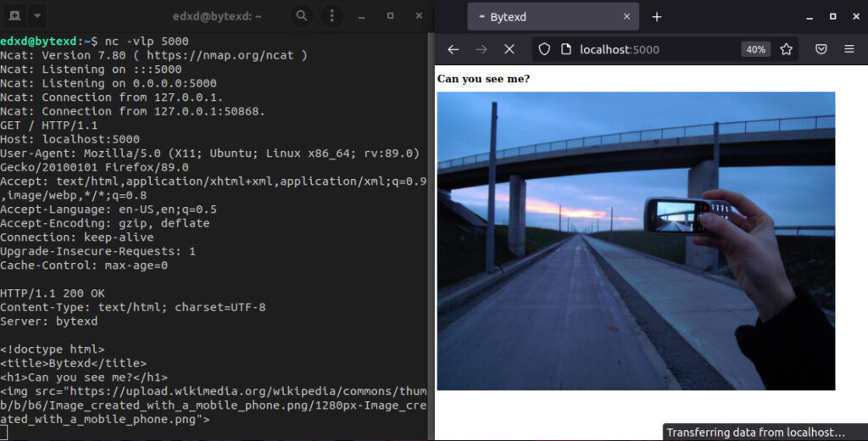Viewport: 868px width, 441px height.
Task: Click the "<!doctype html>" line
Action: point(53,349)
